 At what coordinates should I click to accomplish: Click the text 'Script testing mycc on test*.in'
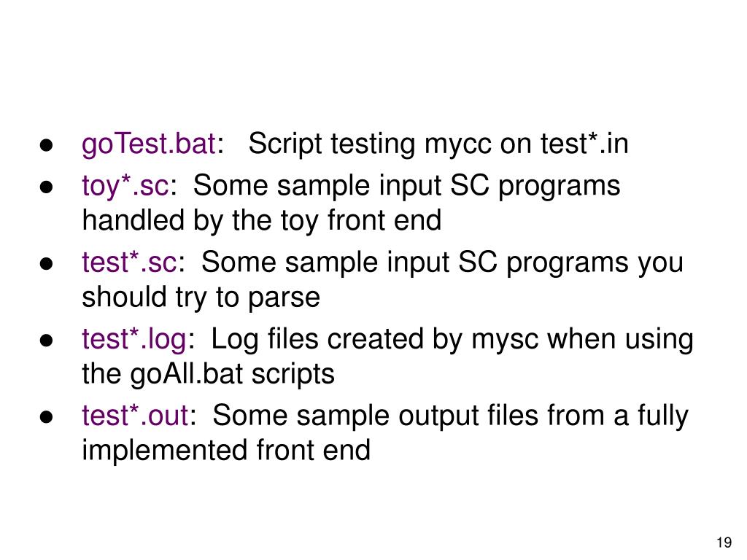tap(438, 144)
